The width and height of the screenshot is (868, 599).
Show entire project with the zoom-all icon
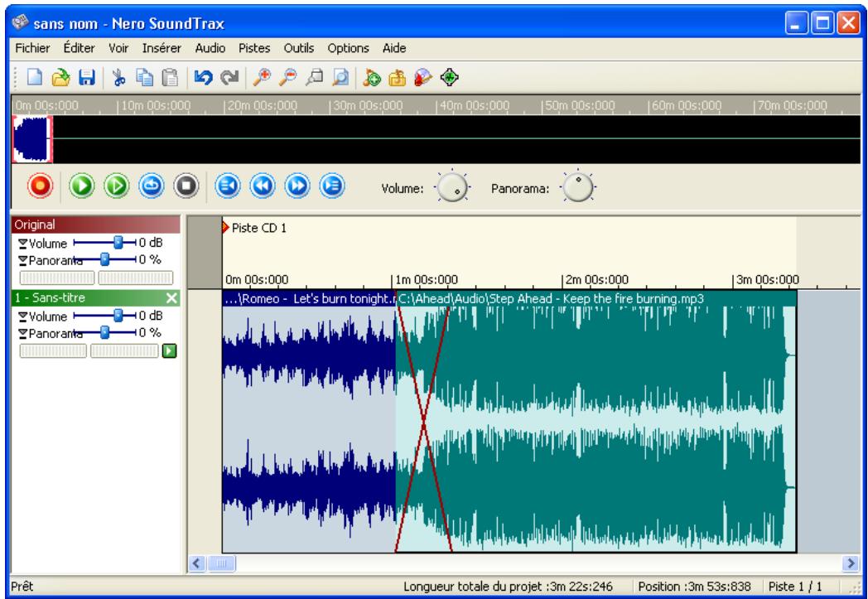pos(340,78)
